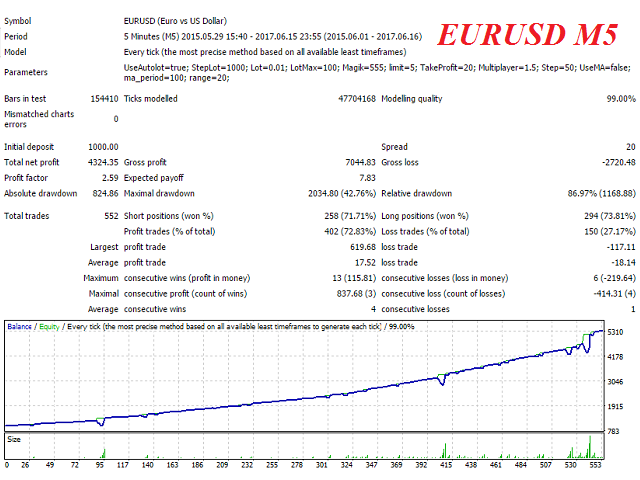This screenshot has width=640, height=480.
Task: Click the Absolute drawdown value 824.86
Action: point(105,193)
